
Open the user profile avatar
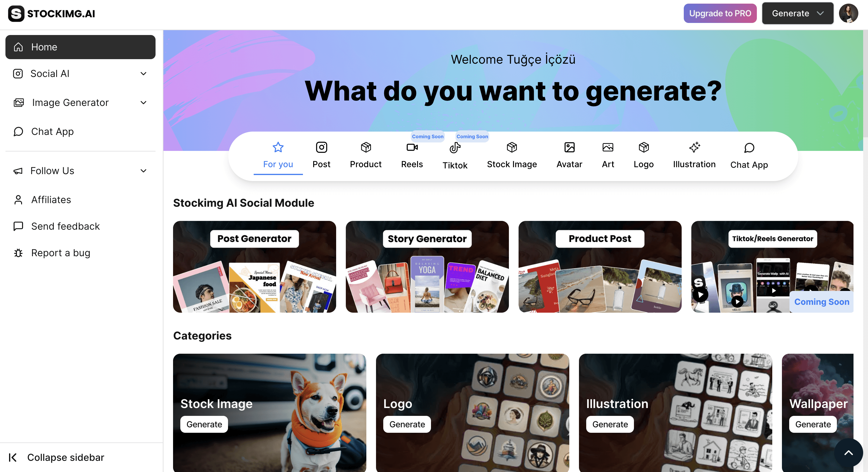coord(848,14)
